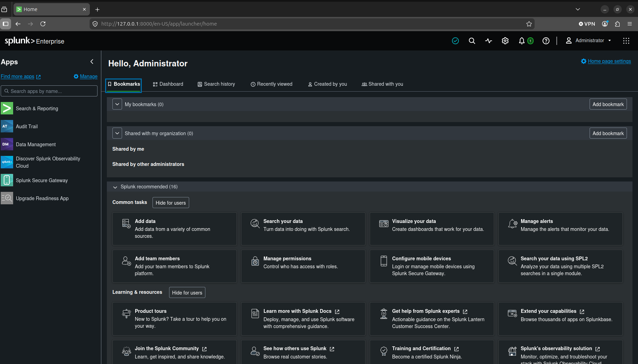Image resolution: width=638 pixels, height=364 pixels.
Task: Switch to the Created by you tab
Action: [x=327, y=84]
